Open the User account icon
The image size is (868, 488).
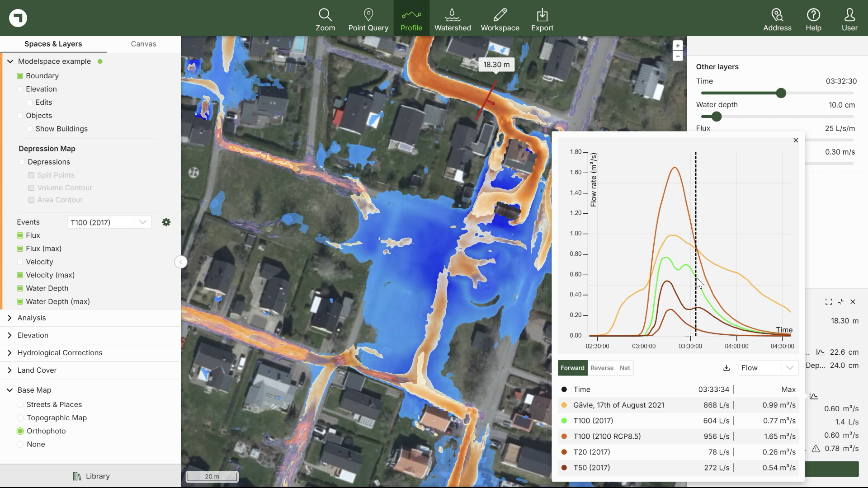point(849,19)
